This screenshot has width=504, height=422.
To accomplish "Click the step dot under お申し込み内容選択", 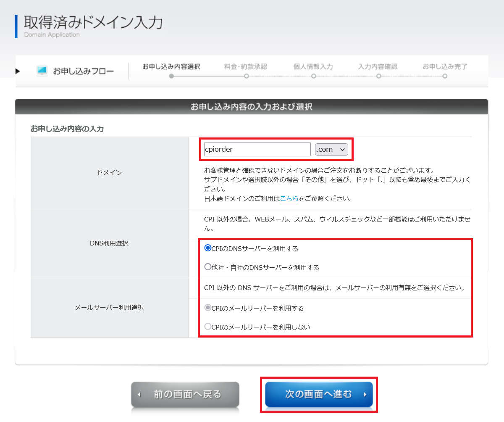I will point(171,76).
